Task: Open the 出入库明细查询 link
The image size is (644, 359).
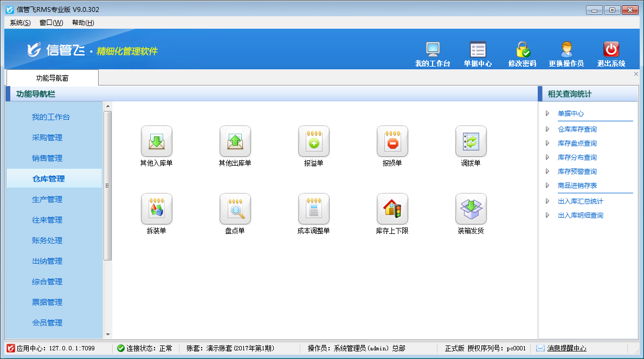Action: pyautogui.click(x=581, y=216)
